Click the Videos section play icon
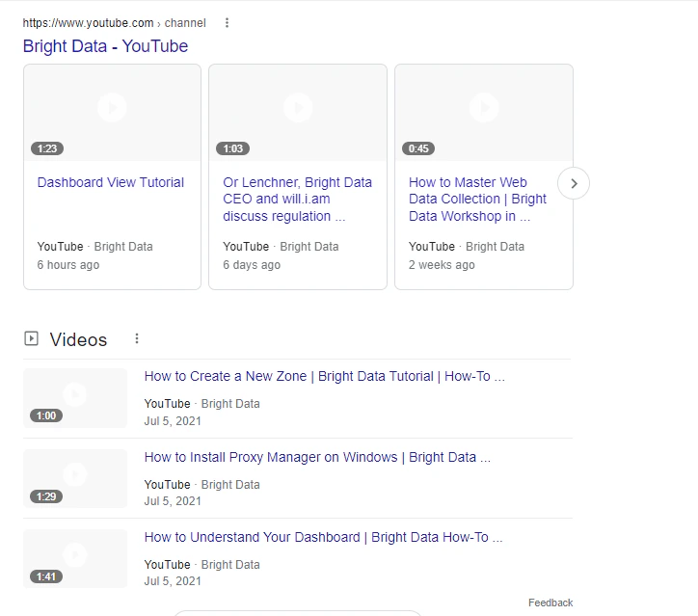Viewport: 698px width, 616px height. [31, 338]
